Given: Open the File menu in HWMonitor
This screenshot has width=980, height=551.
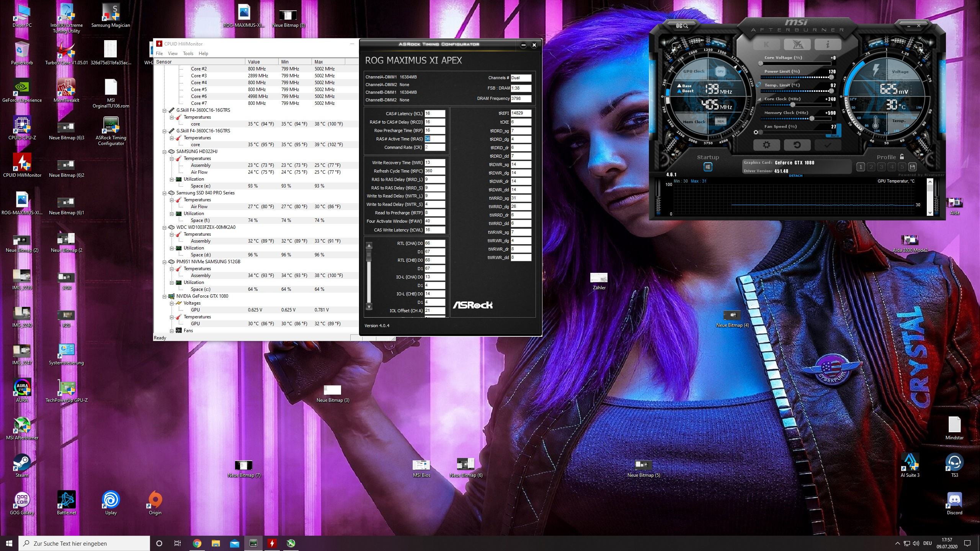Looking at the screenshot, I should 159,54.
